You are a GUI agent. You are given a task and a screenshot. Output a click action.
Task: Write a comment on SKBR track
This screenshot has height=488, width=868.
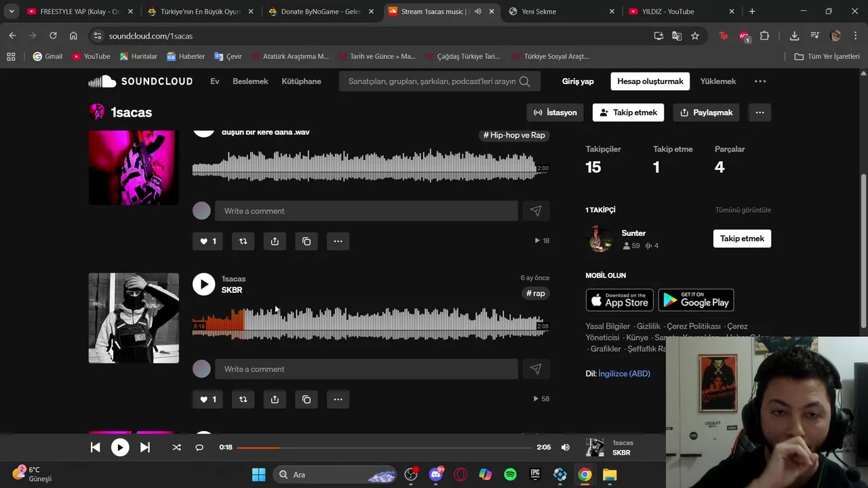[x=366, y=369]
